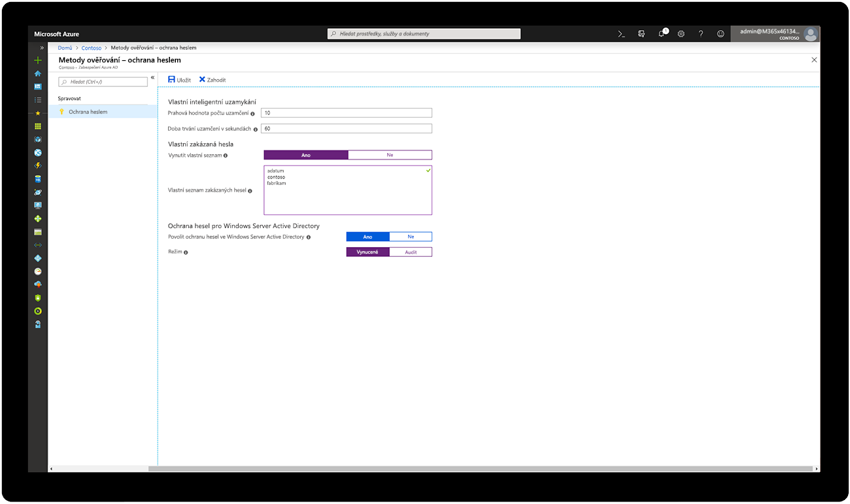This screenshot has height=504, width=850.
Task: Click the Microsoft Azure logo text
Action: point(57,34)
